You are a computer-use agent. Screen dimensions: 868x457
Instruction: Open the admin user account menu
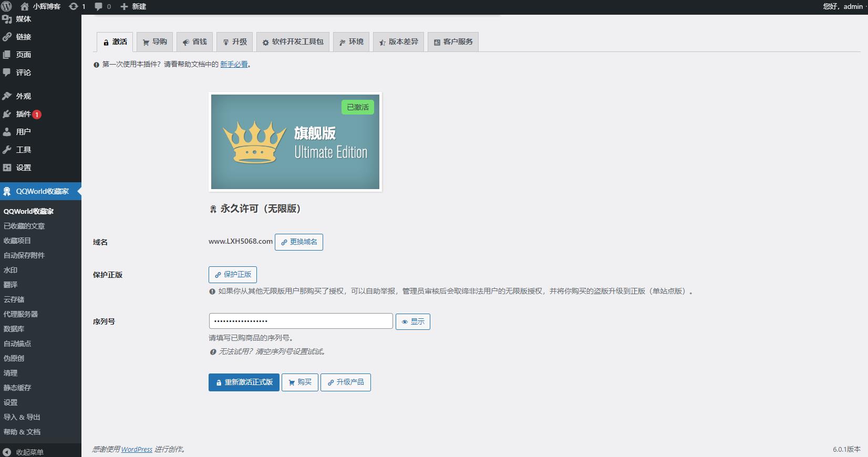[x=842, y=6]
